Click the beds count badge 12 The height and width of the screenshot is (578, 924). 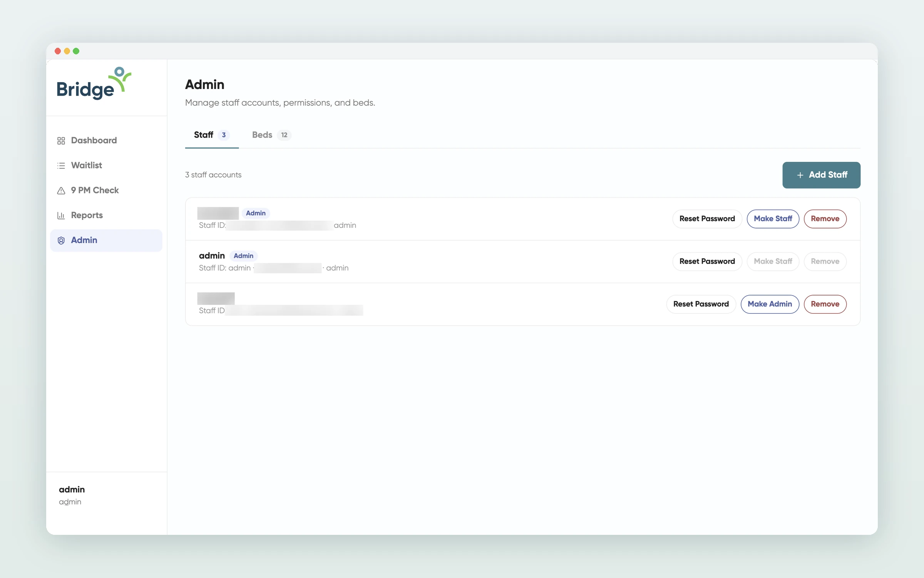click(x=284, y=135)
